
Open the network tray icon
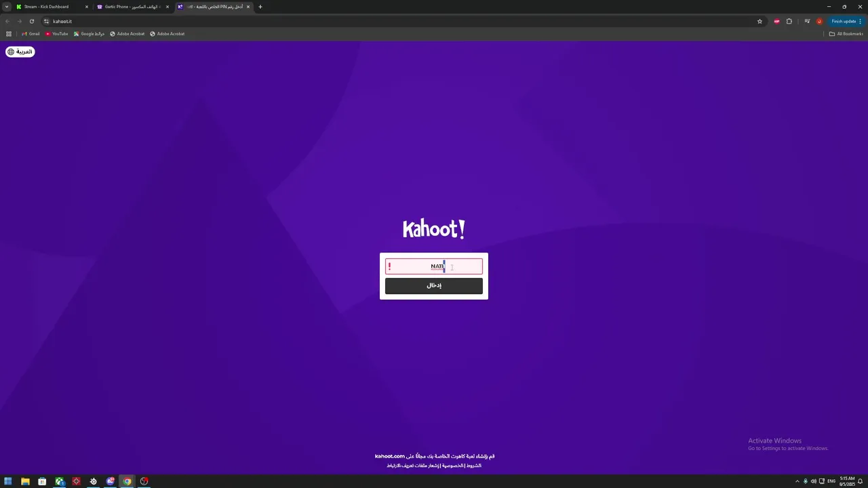pyautogui.click(x=821, y=481)
